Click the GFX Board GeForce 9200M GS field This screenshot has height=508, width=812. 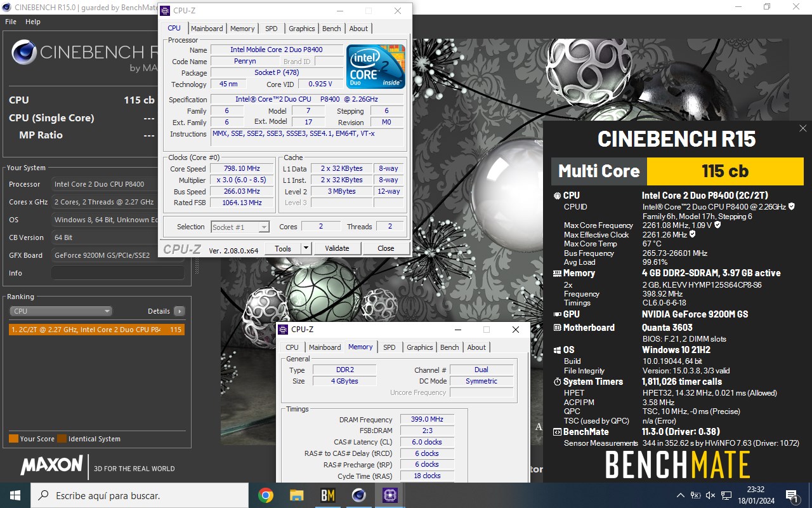[x=105, y=255]
